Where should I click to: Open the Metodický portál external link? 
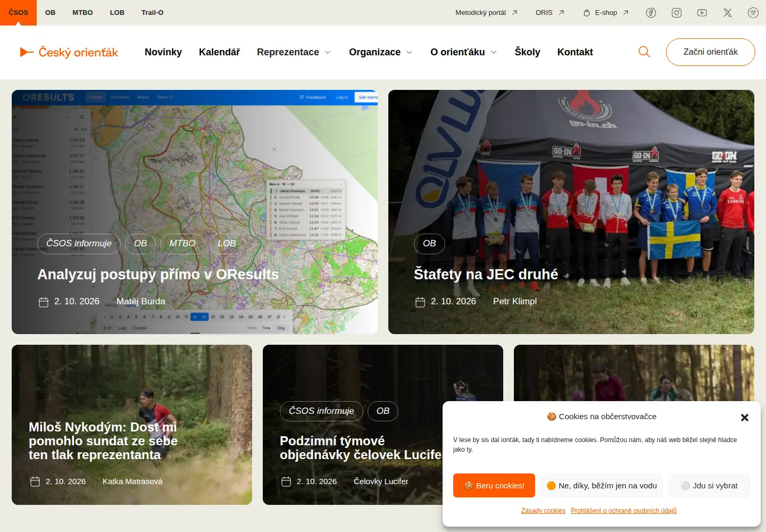486,13
